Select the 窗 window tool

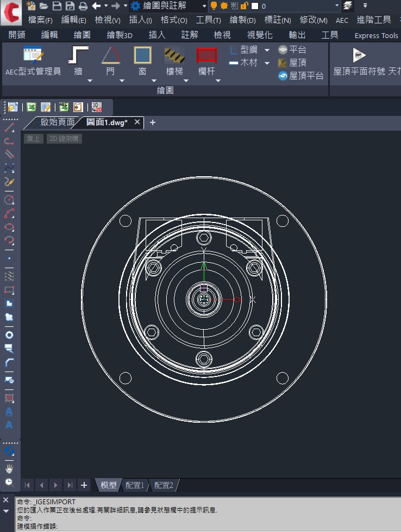[143, 60]
